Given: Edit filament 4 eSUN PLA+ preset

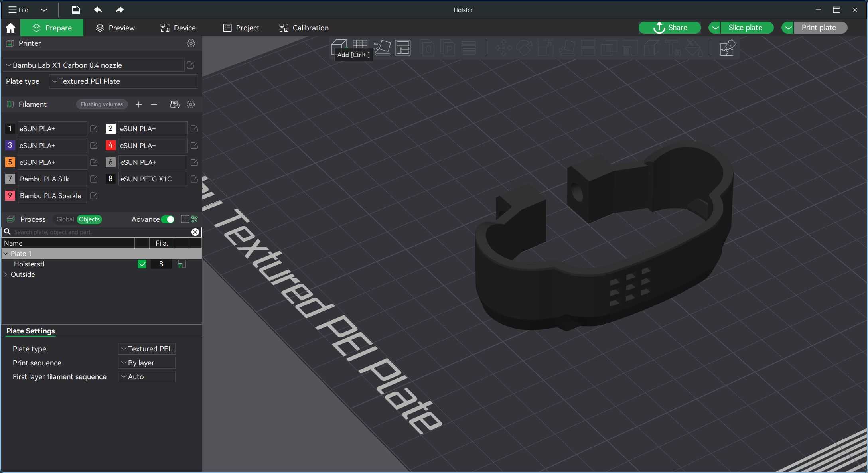Looking at the screenshot, I should (x=194, y=146).
